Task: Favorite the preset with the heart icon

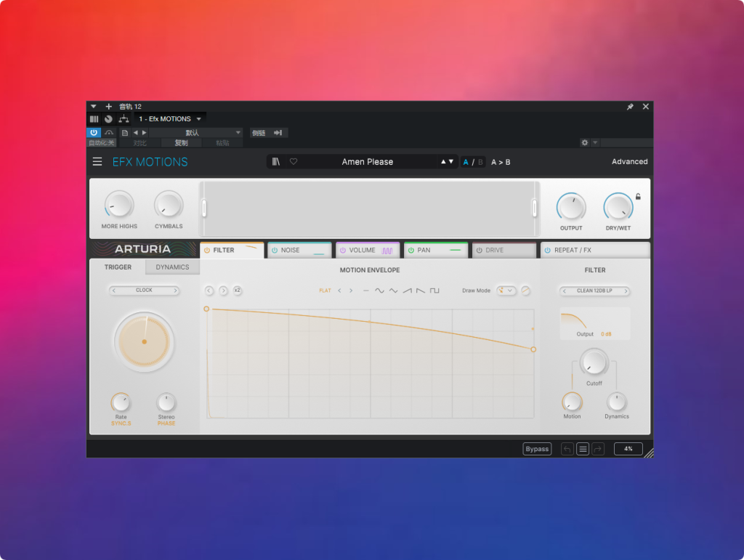Action: click(x=294, y=162)
